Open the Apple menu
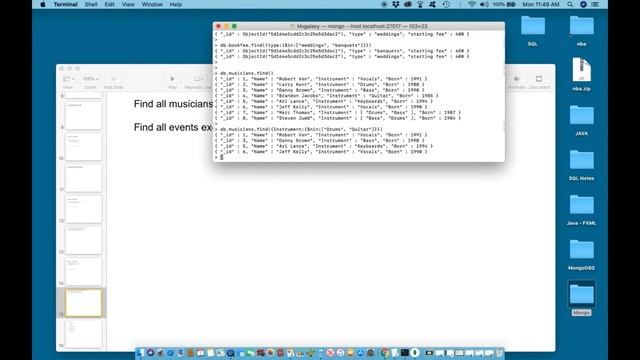 (43, 4)
